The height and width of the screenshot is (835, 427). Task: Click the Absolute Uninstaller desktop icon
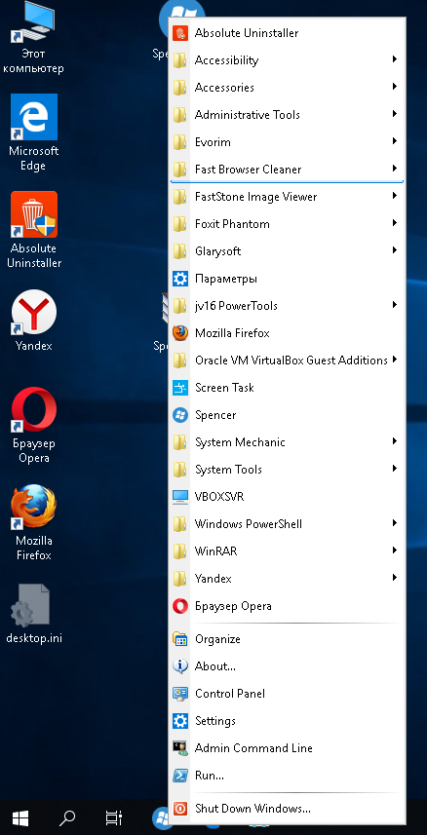click(34, 229)
